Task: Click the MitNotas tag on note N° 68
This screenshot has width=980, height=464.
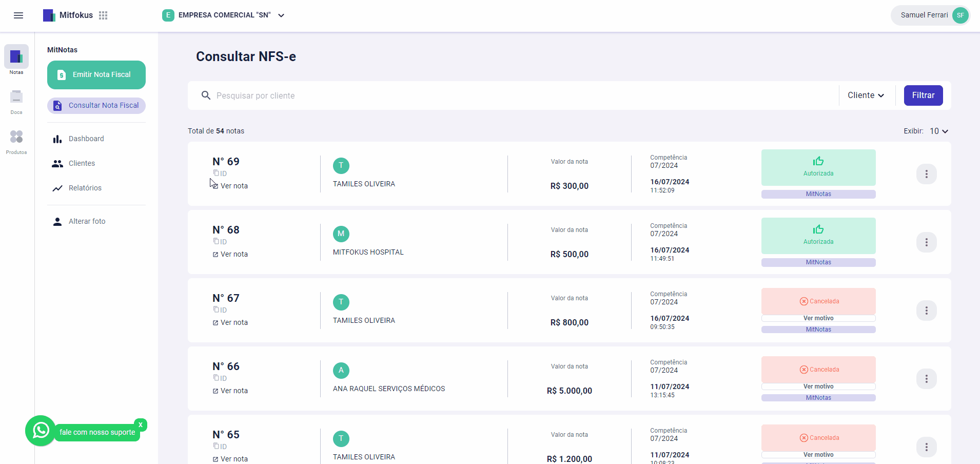Action: pos(818,262)
